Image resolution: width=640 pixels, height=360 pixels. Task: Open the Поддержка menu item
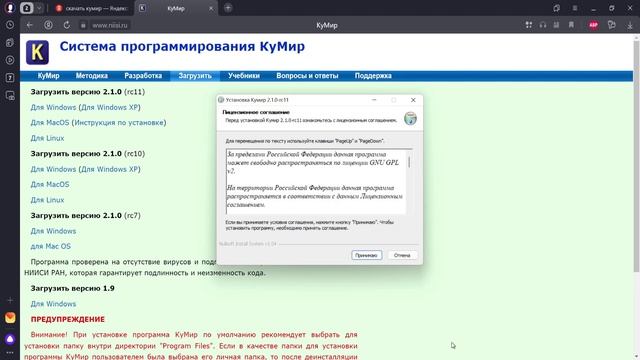(x=373, y=76)
